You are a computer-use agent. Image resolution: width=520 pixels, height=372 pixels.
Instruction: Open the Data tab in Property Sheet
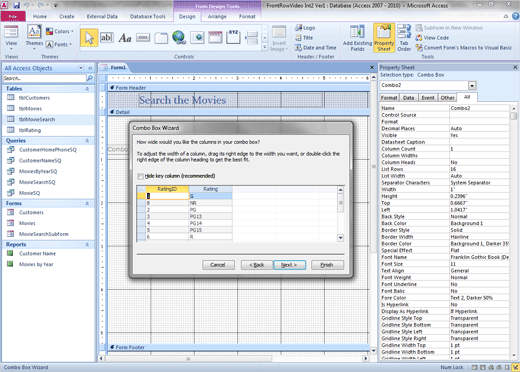pyautogui.click(x=408, y=98)
